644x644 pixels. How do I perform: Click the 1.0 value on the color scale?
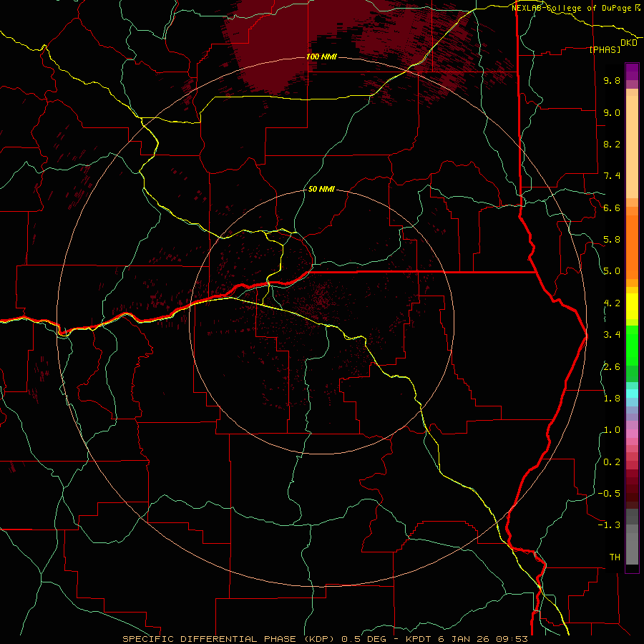click(612, 430)
